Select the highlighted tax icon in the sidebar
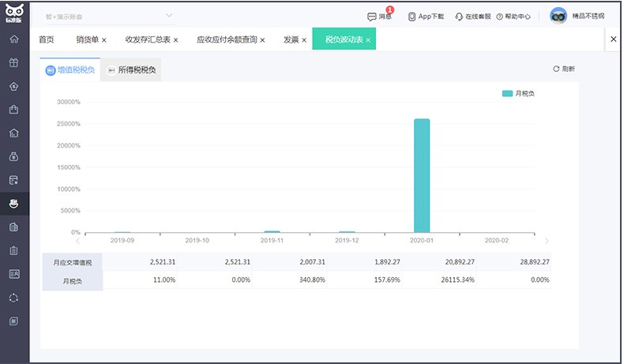Viewport: 624px width, 364px height. pos(14,204)
